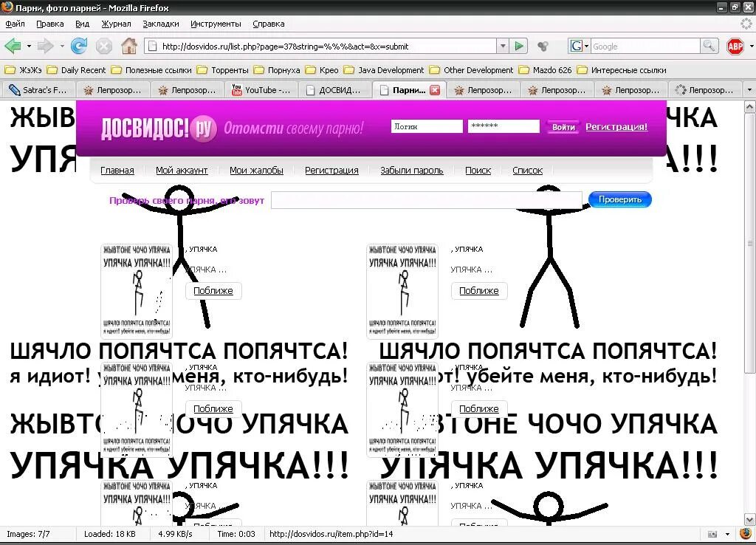
Task: Open the Other Development bookmark folder
Action: (x=472, y=70)
